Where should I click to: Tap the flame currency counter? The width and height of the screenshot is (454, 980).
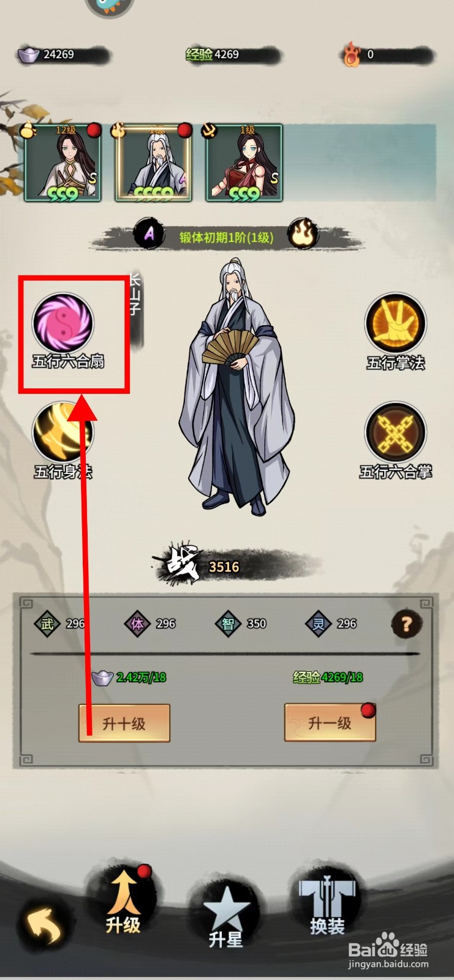(388, 55)
